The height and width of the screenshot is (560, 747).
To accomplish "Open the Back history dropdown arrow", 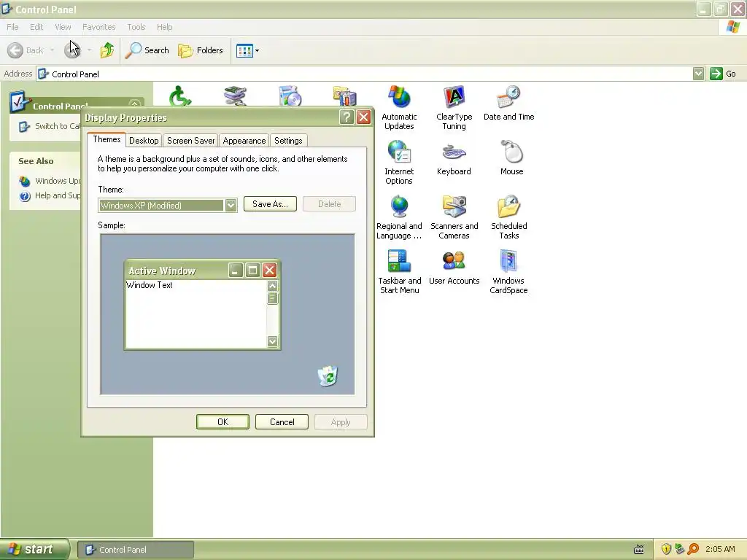I will pyautogui.click(x=52, y=50).
